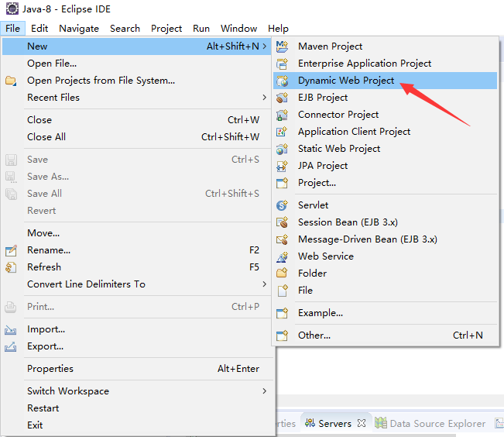This screenshot has height=437, width=504.
Task: Click the new Folder icon
Action: point(282,274)
